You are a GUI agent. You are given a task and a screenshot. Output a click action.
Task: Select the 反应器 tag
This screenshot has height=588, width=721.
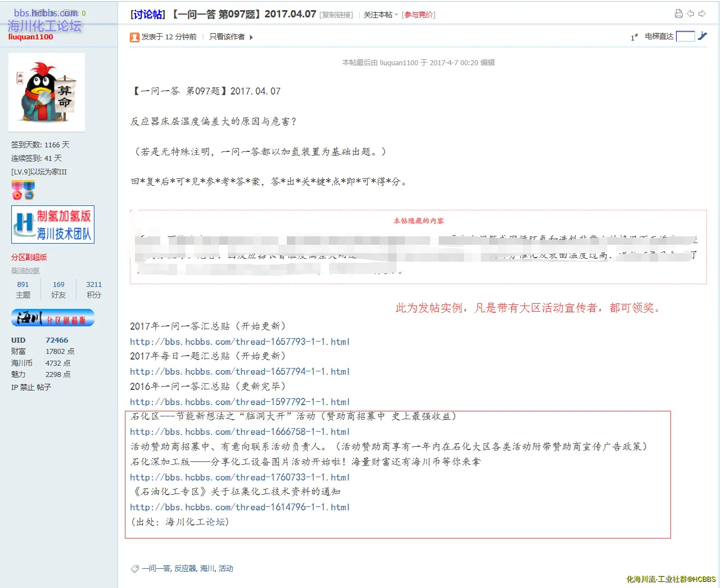[x=185, y=568]
